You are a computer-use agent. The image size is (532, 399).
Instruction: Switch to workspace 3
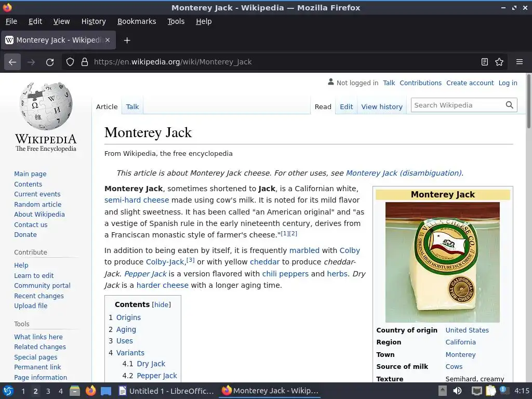(48, 391)
